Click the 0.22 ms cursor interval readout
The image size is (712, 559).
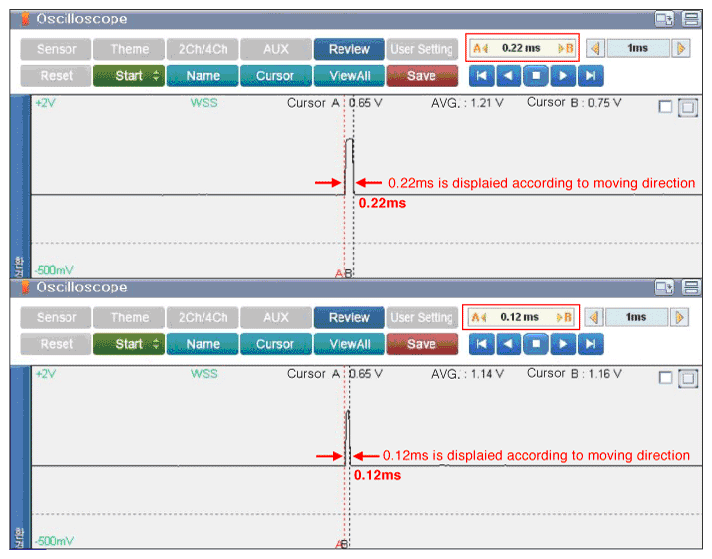[x=521, y=48]
